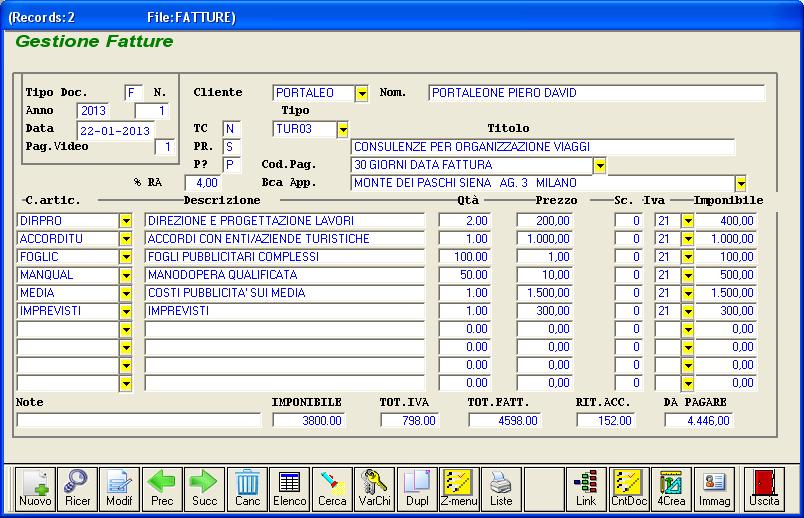Click the Qtà field 50.00 for MANQUAL
This screenshot has height=518, width=804.
[x=465, y=274]
